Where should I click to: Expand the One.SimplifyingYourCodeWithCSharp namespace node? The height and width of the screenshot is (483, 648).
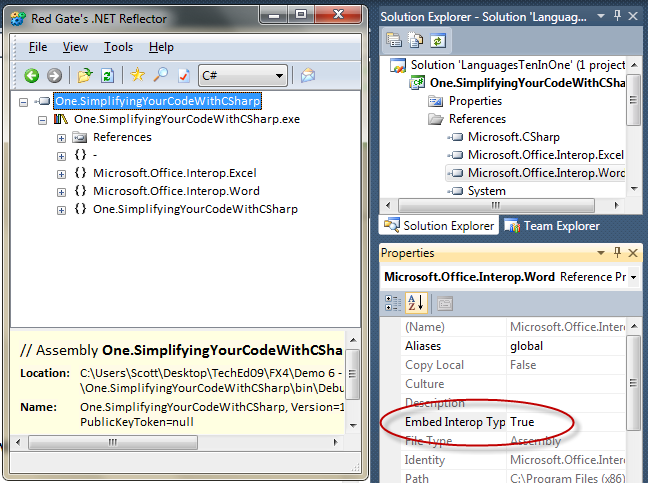(x=61, y=210)
